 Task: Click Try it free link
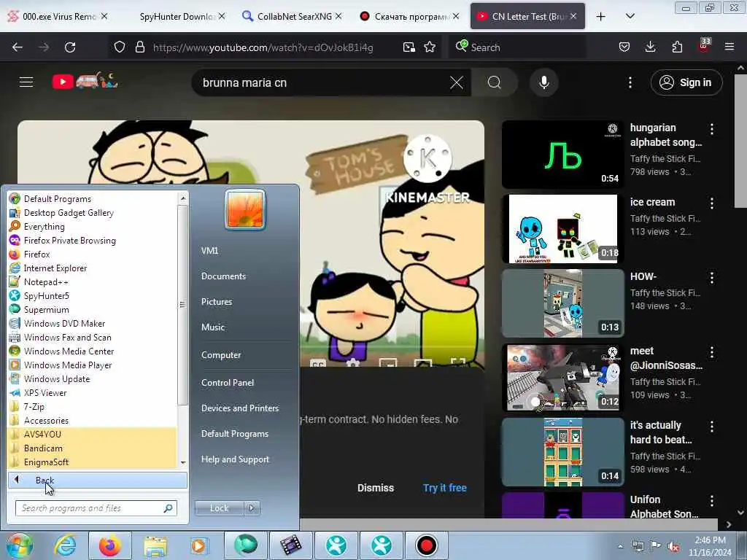pyautogui.click(x=445, y=488)
